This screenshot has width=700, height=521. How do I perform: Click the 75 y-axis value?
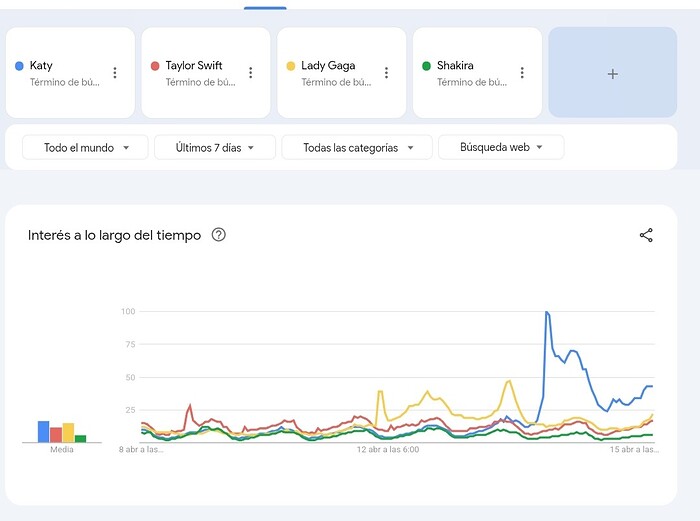coord(130,344)
